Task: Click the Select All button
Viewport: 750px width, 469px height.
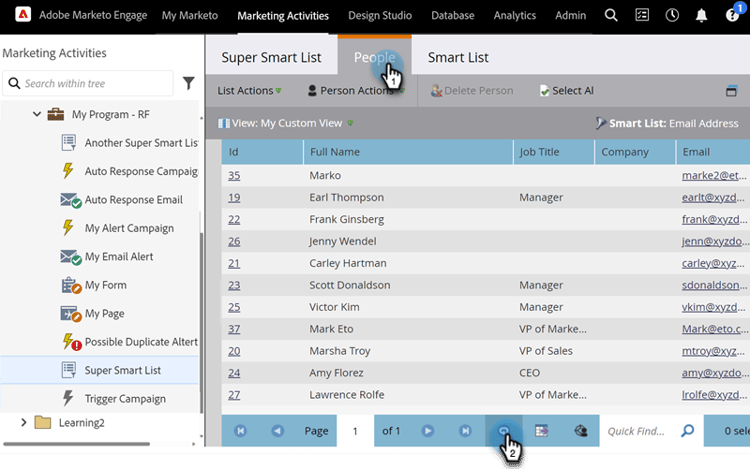Action: tap(566, 91)
